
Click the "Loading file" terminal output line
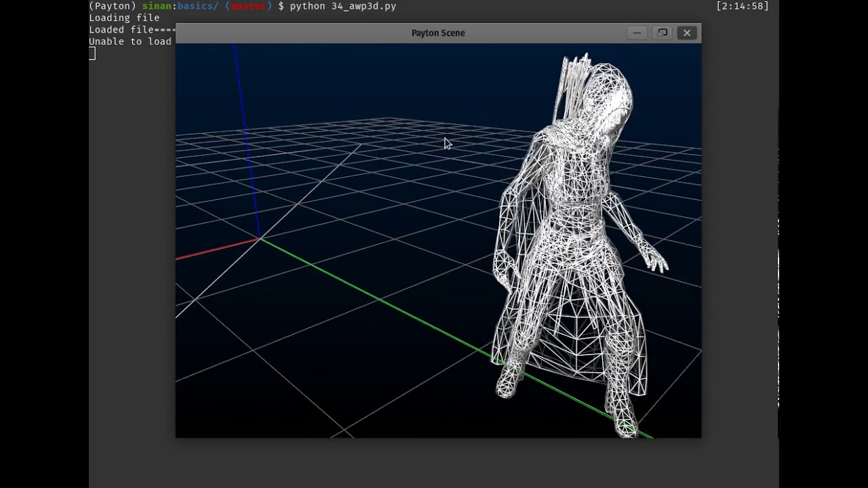[124, 18]
